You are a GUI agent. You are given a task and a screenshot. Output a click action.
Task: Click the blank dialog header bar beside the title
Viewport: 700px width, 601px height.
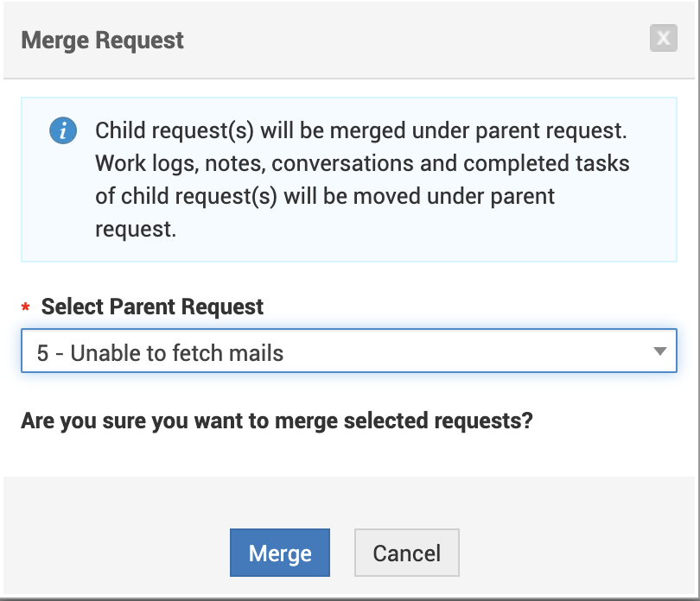pos(415,40)
